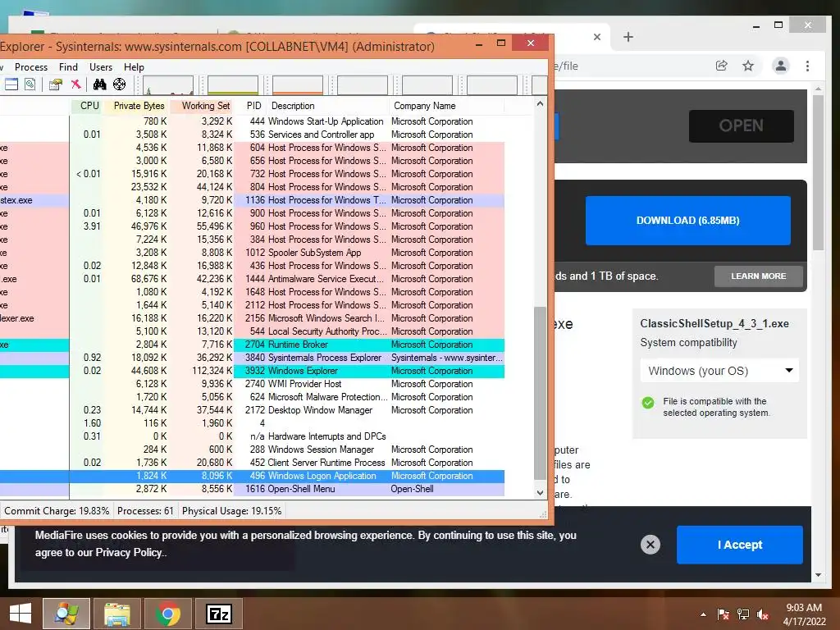Image resolution: width=840 pixels, height=630 pixels.
Task: Show hidden tray icons arrow
Action: tap(703, 614)
